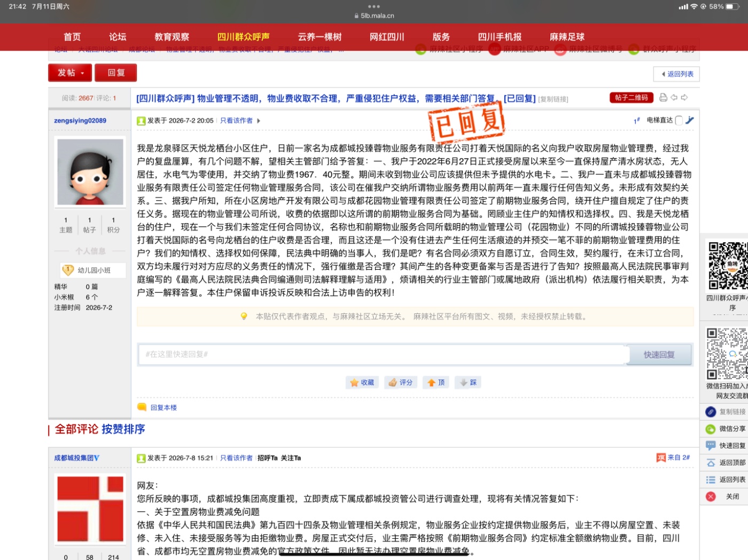Screen dimensions: 748x560
Task: Print the thread using printer icon
Action: [x=663, y=98]
